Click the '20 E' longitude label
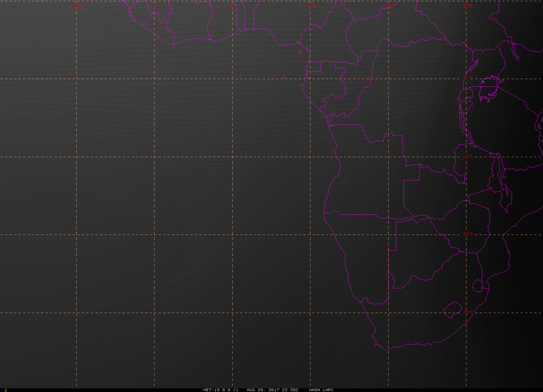The width and height of the screenshot is (543, 392). [390, 6]
